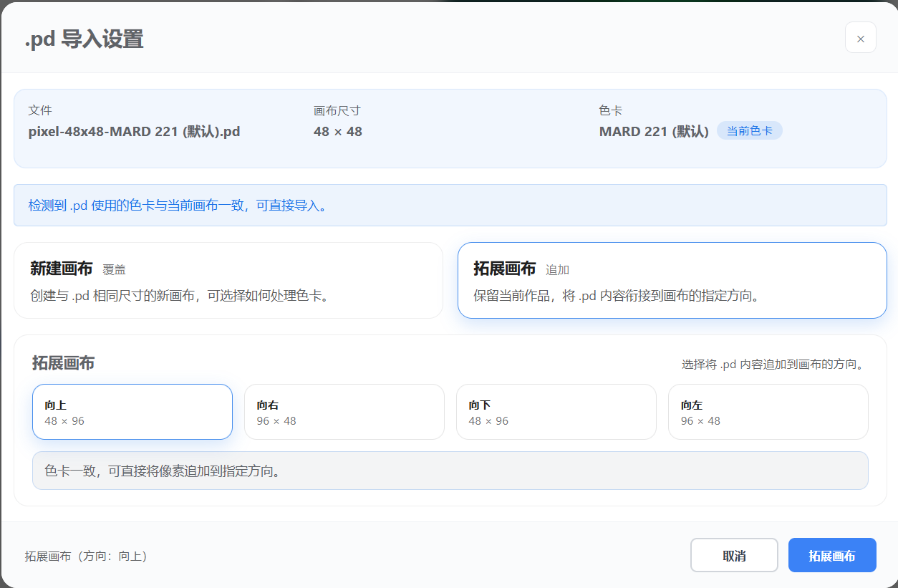Image resolution: width=898 pixels, height=588 pixels.
Task: Click the gray 色卡一致 note box
Action: point(450,471)
